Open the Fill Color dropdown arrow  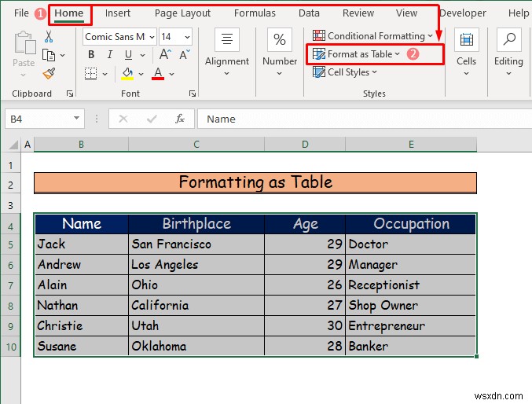(141, 74)
